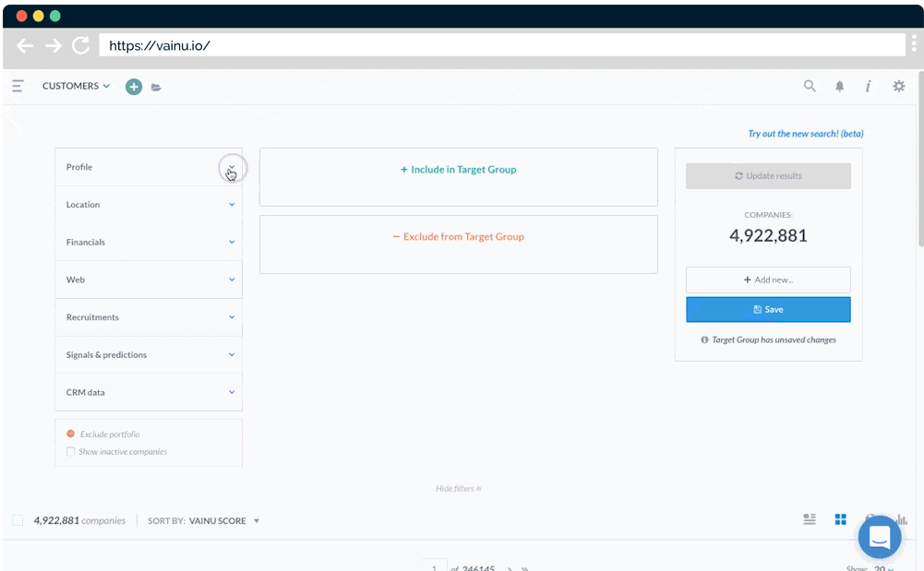
Task: Expand the Profile filter section
Action: click(232, 167)
